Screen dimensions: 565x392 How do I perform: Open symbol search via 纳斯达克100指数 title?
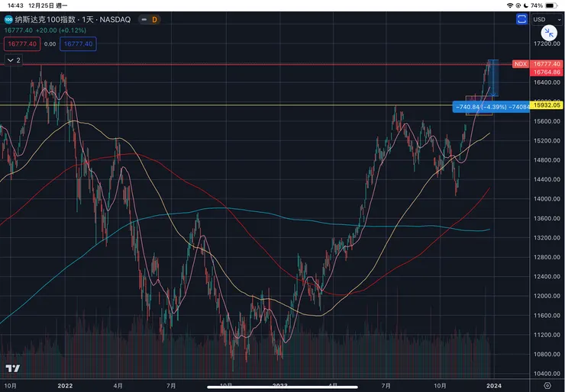45,19
